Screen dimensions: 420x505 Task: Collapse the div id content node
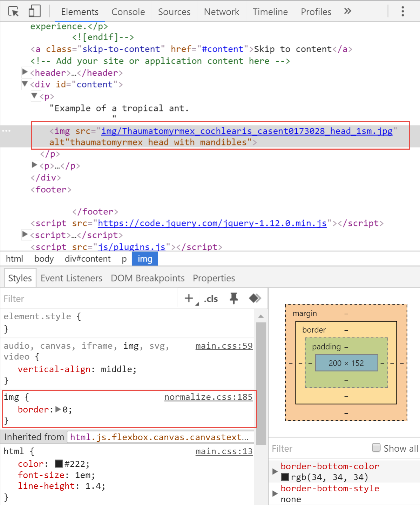coord(25,84)
